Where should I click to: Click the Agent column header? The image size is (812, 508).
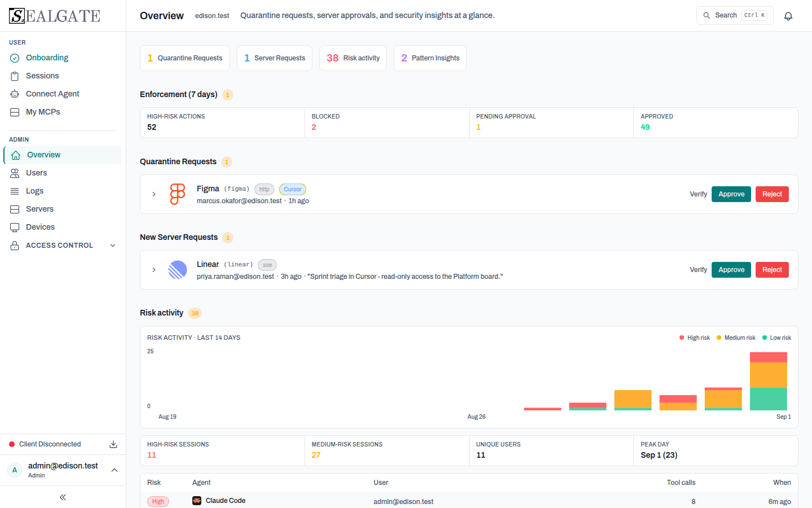point(201,483)
